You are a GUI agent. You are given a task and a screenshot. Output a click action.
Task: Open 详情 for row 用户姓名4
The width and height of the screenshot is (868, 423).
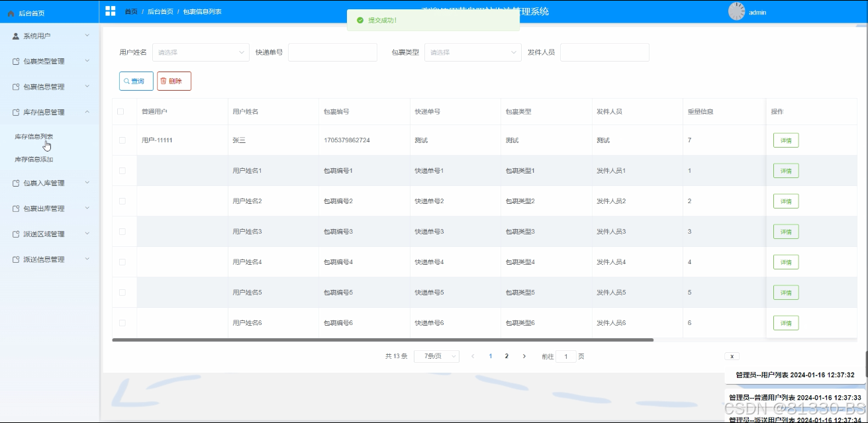click(x=786, y=262)
